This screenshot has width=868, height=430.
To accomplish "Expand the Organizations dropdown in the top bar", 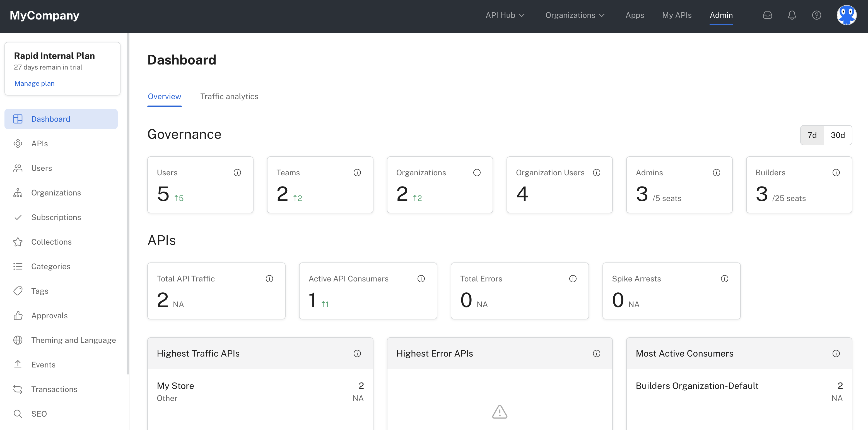I will click(575, 15).
